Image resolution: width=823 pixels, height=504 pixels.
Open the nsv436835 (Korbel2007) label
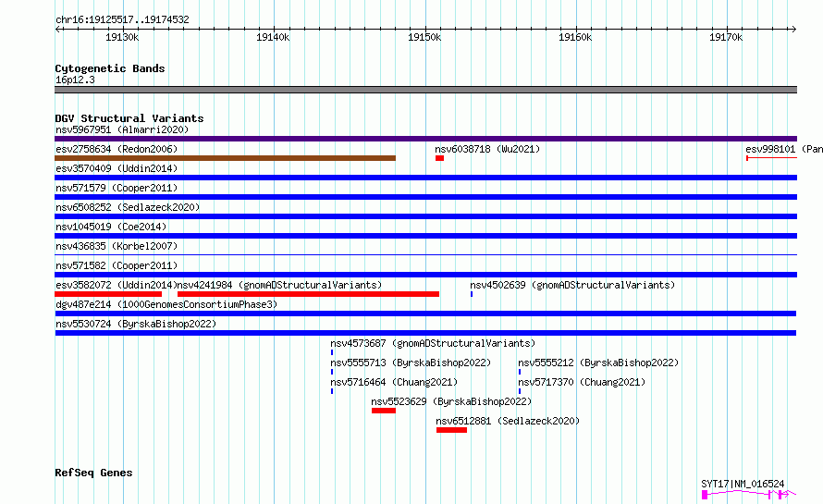point(117,246)
